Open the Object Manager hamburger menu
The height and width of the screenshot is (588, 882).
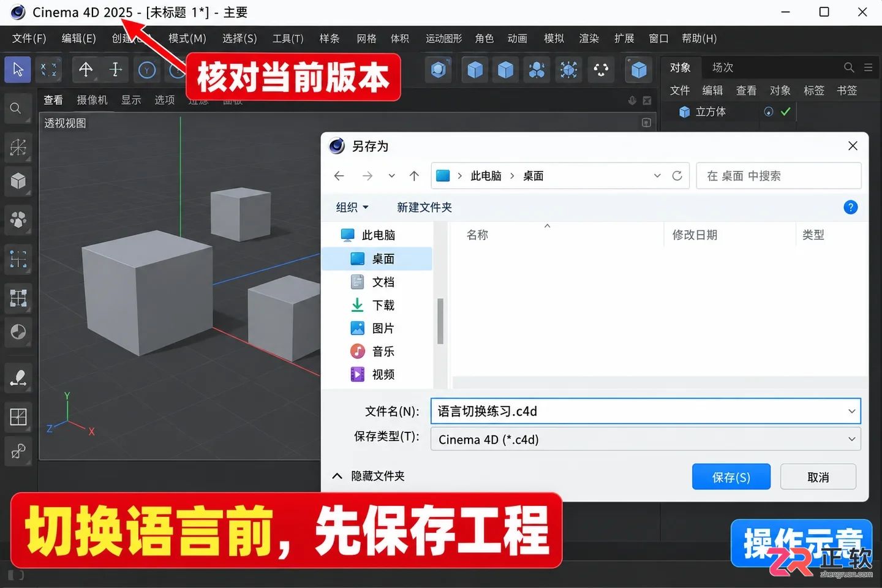click(868, 67)
